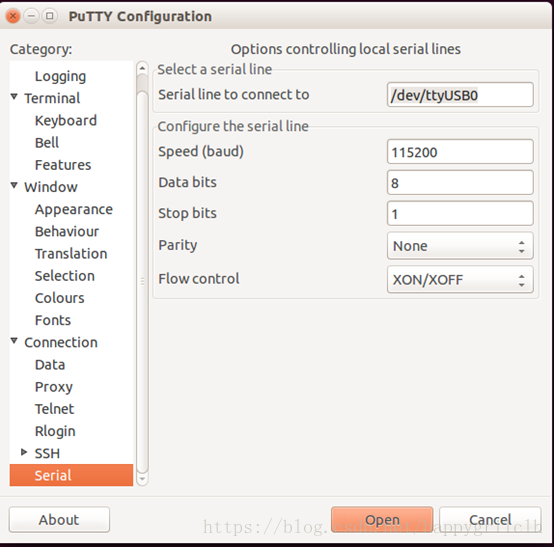Select the Terminal category
Viewport: 554px width, 547px height.
(52, 98)
